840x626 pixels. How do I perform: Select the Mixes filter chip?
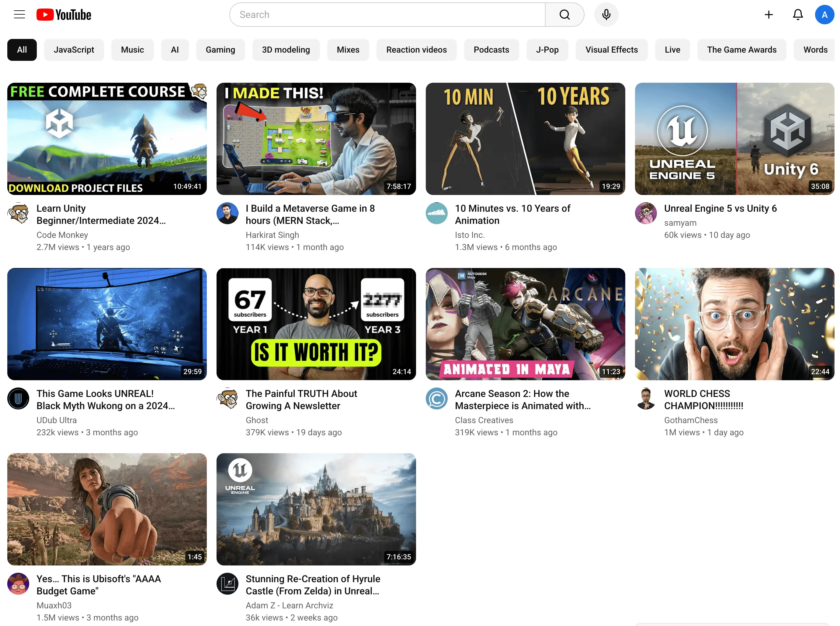pos(348,50)
